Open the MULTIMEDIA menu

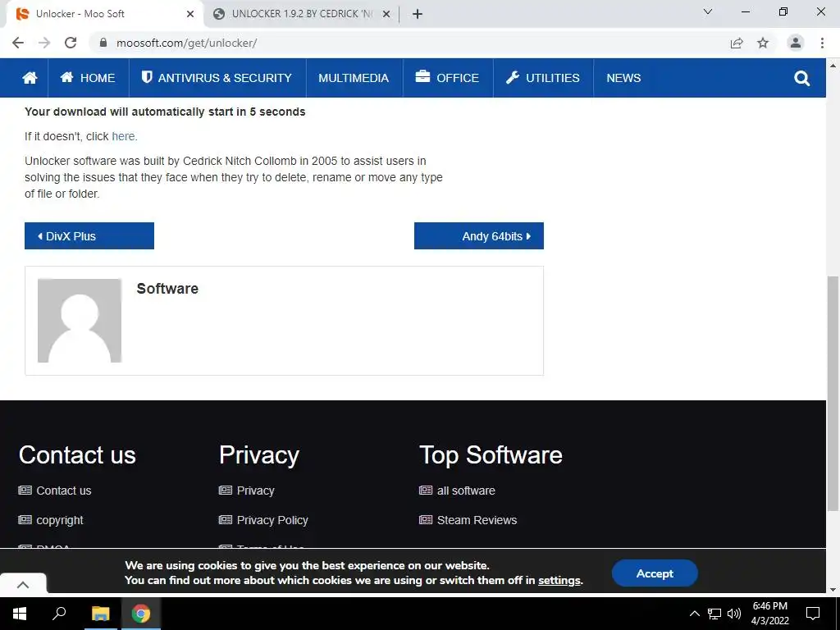coord(354,78)
